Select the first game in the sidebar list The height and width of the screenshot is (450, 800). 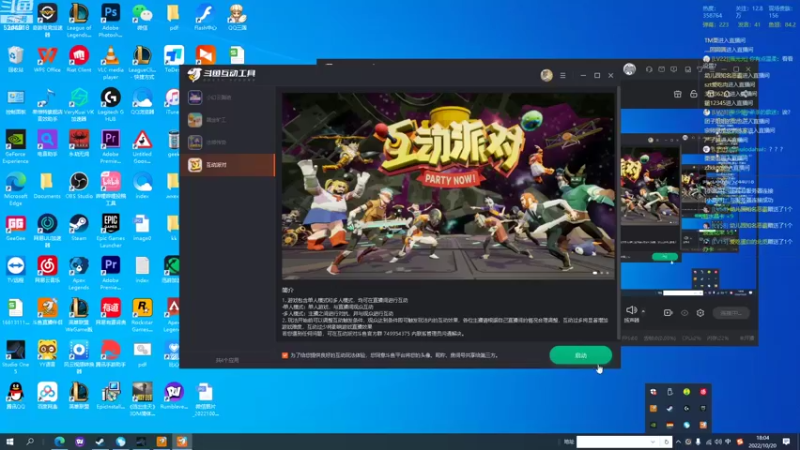(228, 97)
